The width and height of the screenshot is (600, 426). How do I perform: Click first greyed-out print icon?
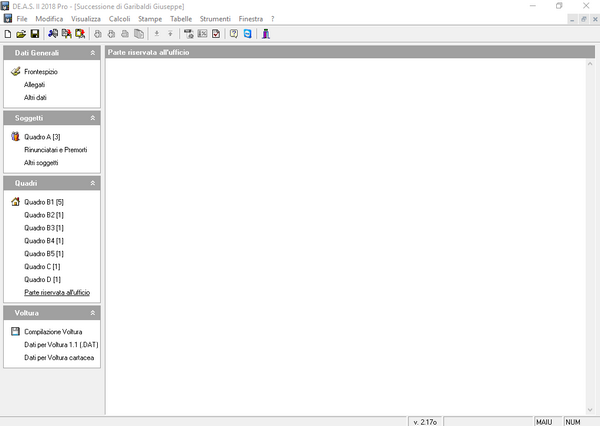tap(98, 34)
